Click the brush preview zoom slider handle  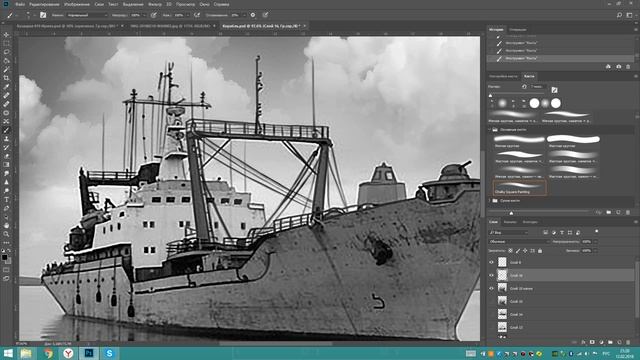[x=511, y=213]
